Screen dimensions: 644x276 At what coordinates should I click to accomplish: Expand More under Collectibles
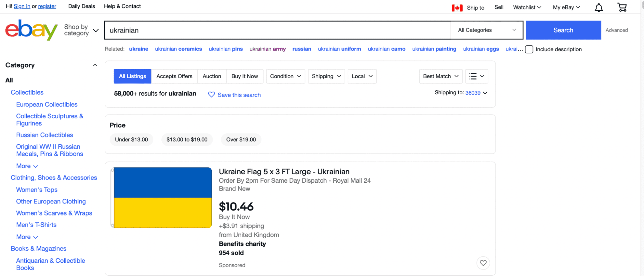[27, 166]
